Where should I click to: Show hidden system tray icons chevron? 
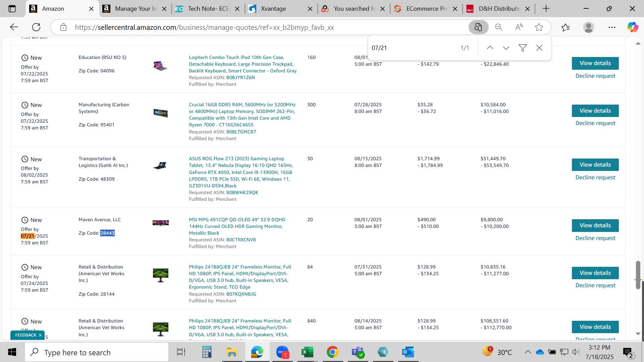pyautogui.click(x=528, y=352)
